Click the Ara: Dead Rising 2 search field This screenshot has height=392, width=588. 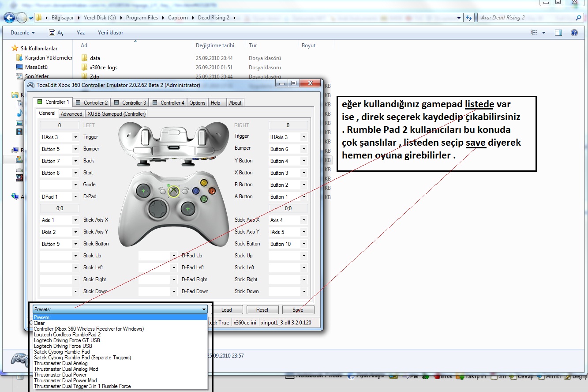coord(525,18)
